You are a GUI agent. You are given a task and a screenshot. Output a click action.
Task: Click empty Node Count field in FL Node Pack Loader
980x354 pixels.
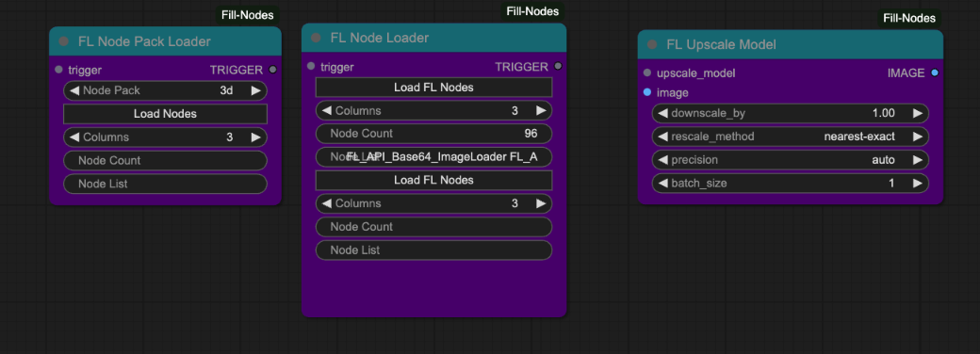pyautogui.click(x=166, y=160)
